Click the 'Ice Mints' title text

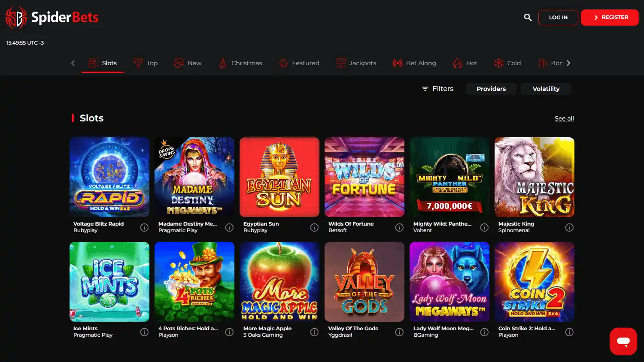pos(85,329)
